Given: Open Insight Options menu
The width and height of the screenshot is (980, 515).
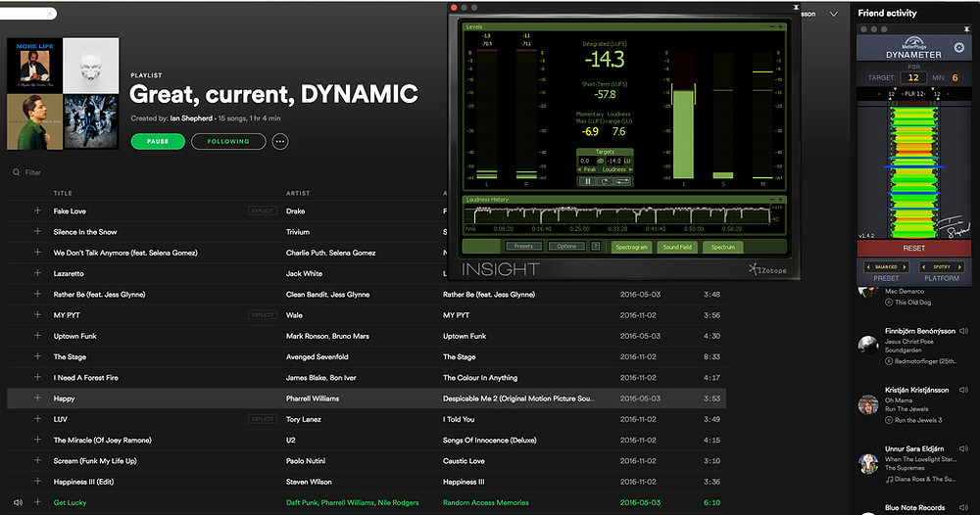Looking at the screenshot, I should pyautogui.click(x=566, y=246).
